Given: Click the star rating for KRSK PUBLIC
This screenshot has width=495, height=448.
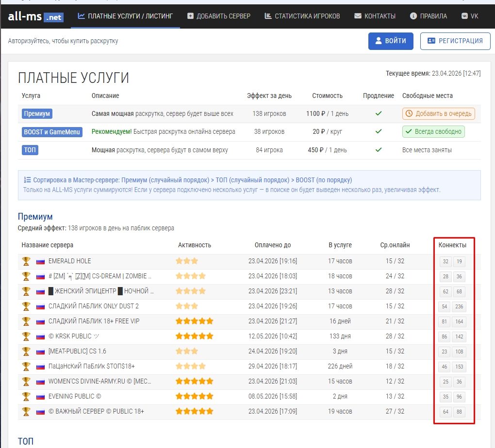Looking at the screenshot, I should (194, 336).
